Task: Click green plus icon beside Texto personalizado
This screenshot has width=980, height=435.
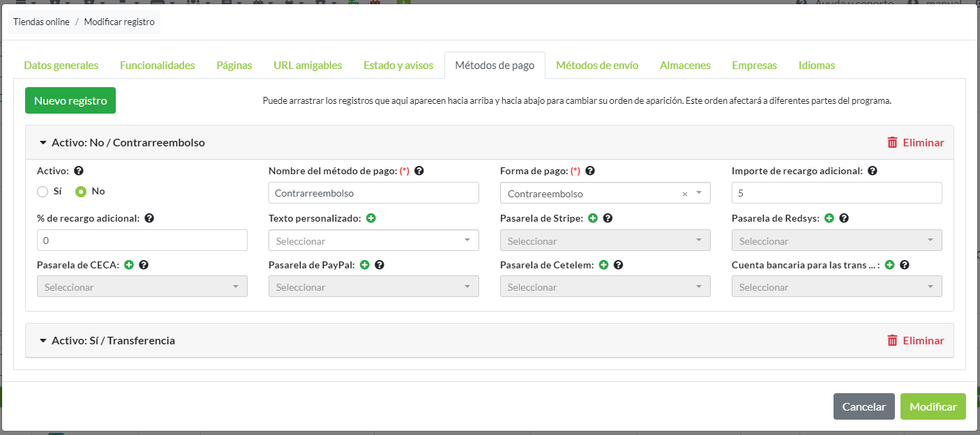Action: (371, 218)
